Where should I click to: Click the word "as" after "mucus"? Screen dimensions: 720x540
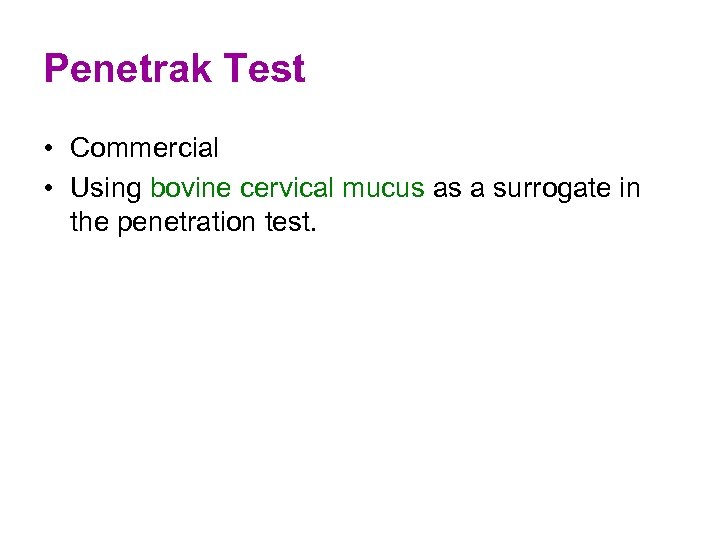(x=446, y=187)
